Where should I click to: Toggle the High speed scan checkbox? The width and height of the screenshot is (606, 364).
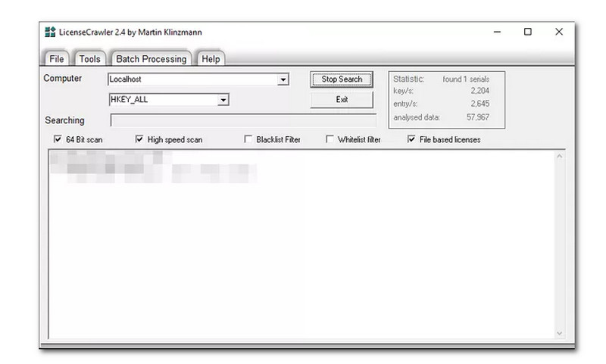point(139,139)
